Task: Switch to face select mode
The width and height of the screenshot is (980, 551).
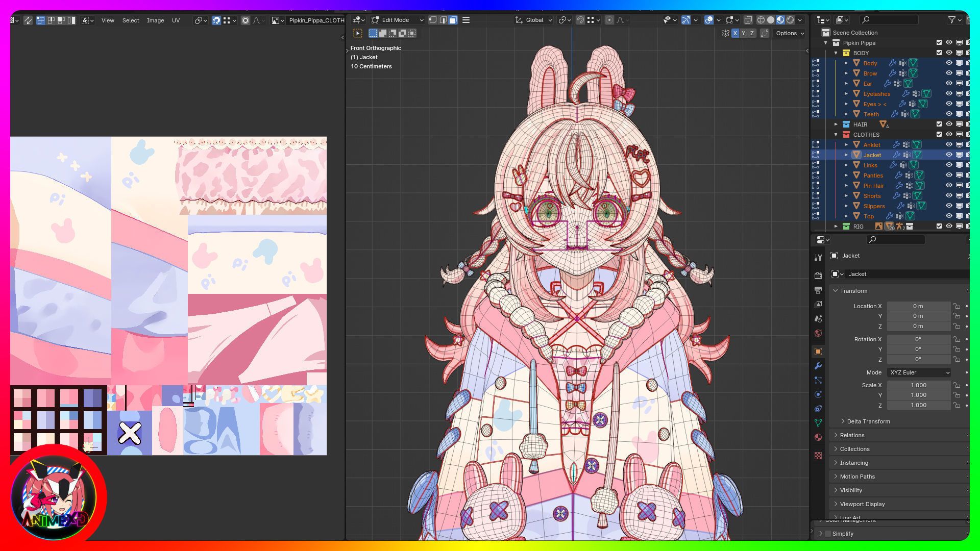Action: [453, 20]
